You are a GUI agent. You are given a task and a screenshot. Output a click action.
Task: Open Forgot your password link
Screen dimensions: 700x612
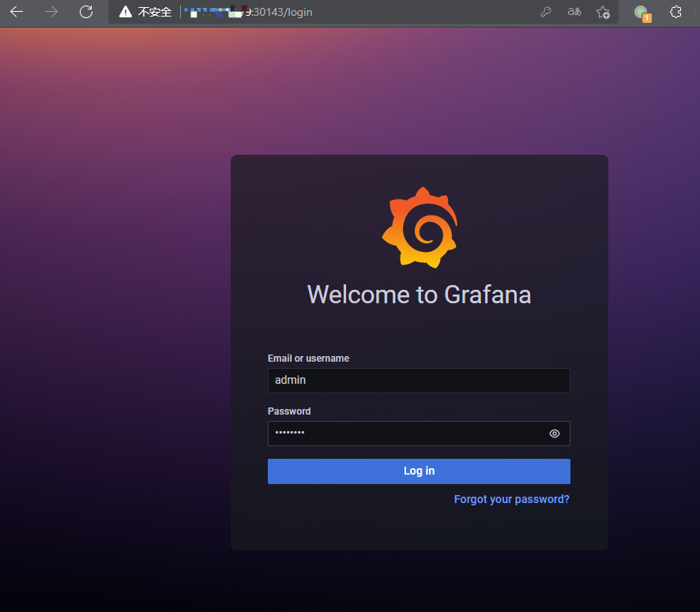(512, 499)
